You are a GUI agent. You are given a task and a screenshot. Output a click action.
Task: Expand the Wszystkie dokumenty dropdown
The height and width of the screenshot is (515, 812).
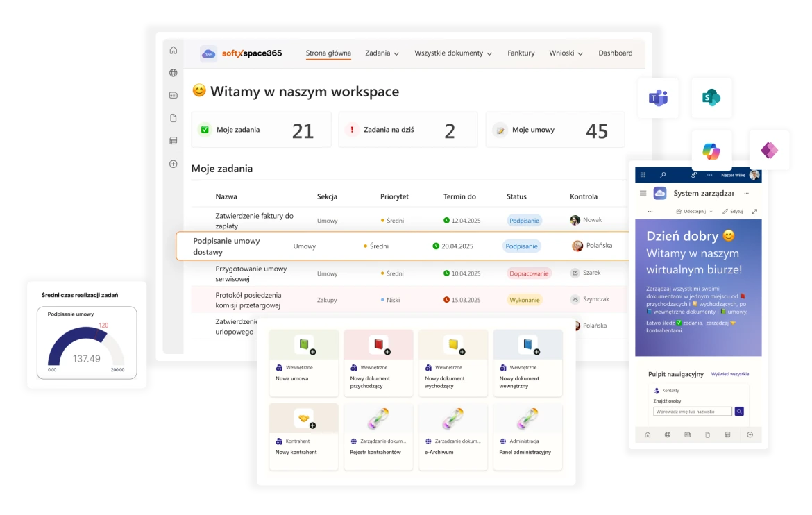coord(453,53)
